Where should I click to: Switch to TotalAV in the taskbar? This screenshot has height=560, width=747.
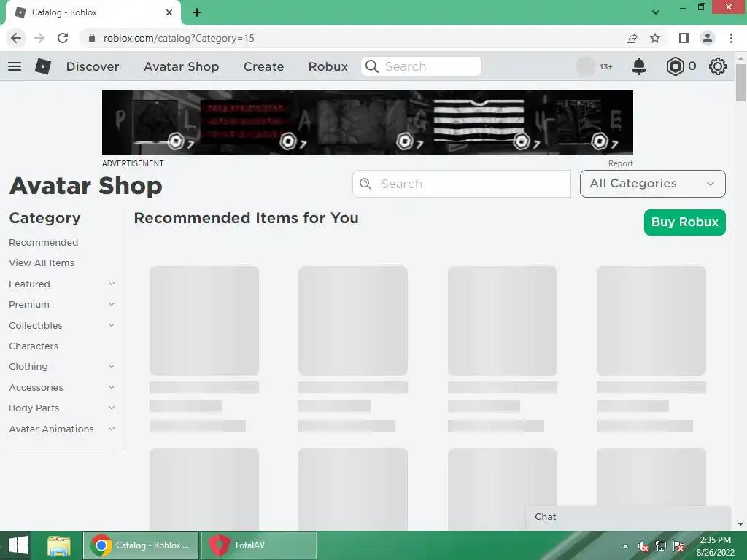[x=259, y=545]
